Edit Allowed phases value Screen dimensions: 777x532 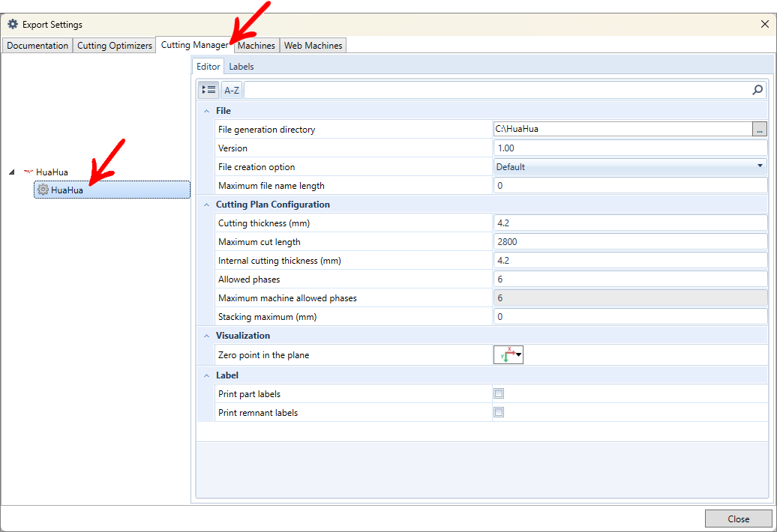(x=630, y=279)
